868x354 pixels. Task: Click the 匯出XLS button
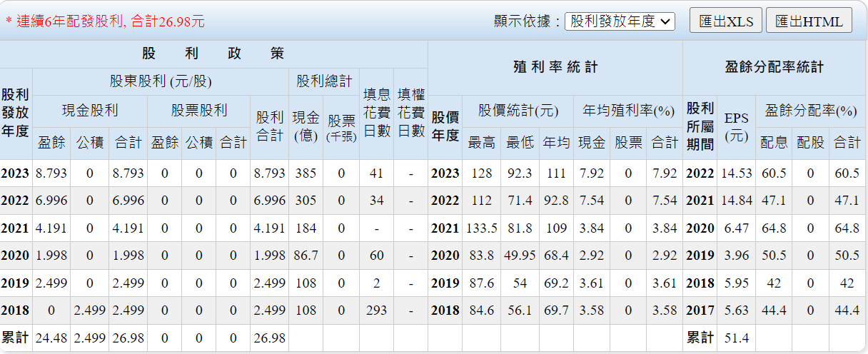726,21
